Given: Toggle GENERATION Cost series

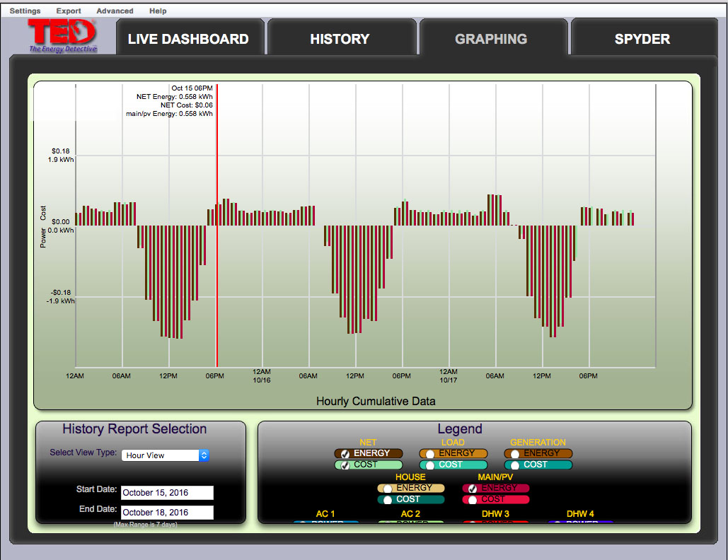Looking at the screenshot, I should 538,465.
